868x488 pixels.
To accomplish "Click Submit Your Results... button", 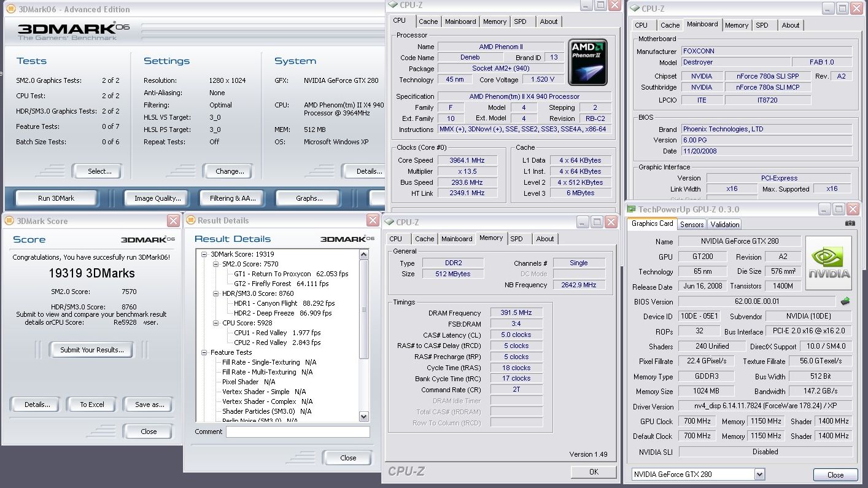I will 92,350.
